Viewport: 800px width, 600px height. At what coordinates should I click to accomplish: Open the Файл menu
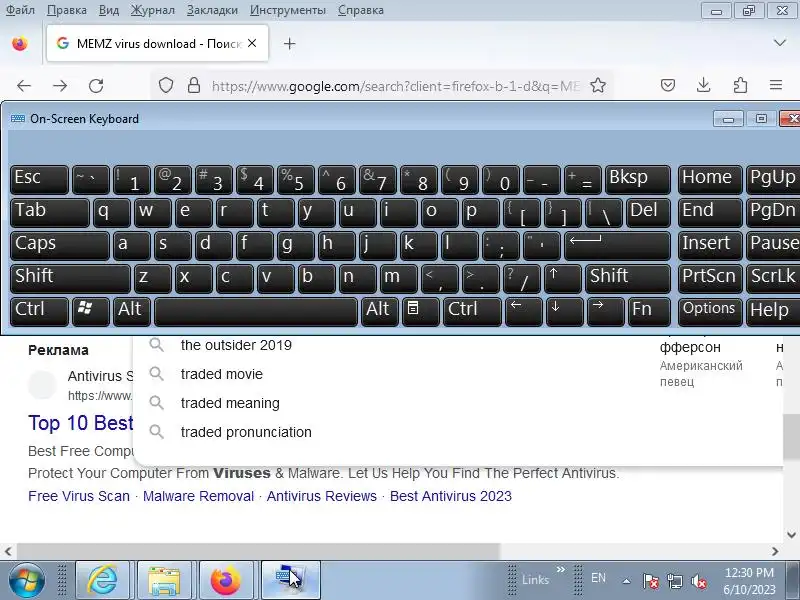click(x=20, y=10)
